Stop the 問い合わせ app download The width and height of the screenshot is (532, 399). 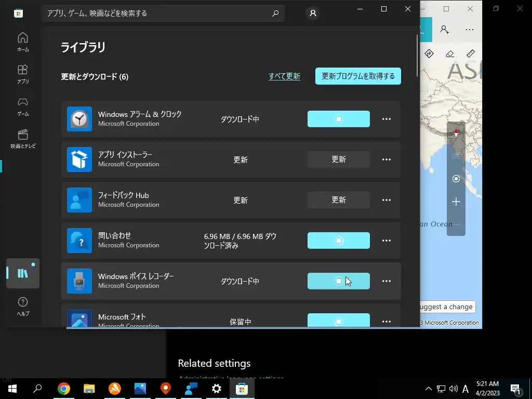tap(339, 241)
